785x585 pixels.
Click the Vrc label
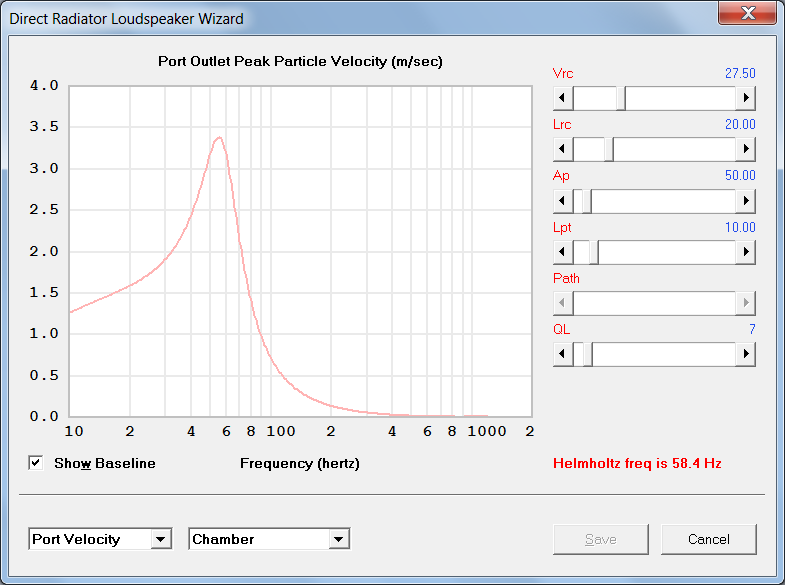[563, 74]
